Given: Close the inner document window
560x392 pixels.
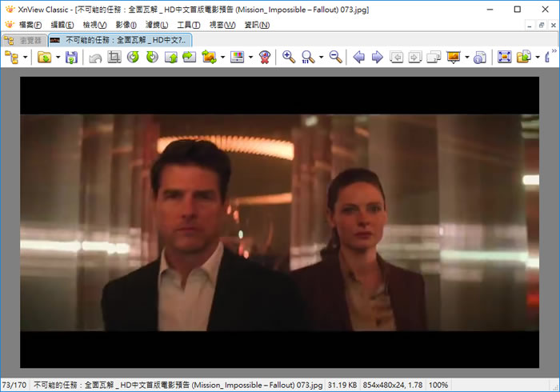Looking at the screenshot, I should (554, 26).
